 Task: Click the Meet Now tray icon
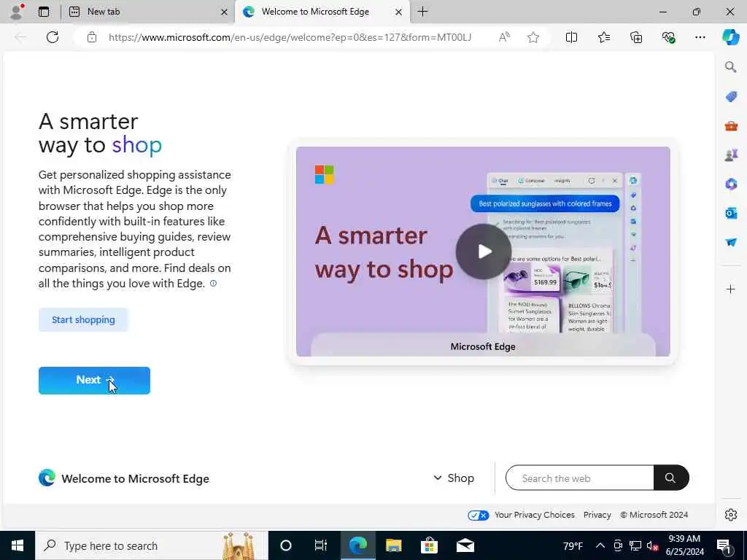[618, 545]
